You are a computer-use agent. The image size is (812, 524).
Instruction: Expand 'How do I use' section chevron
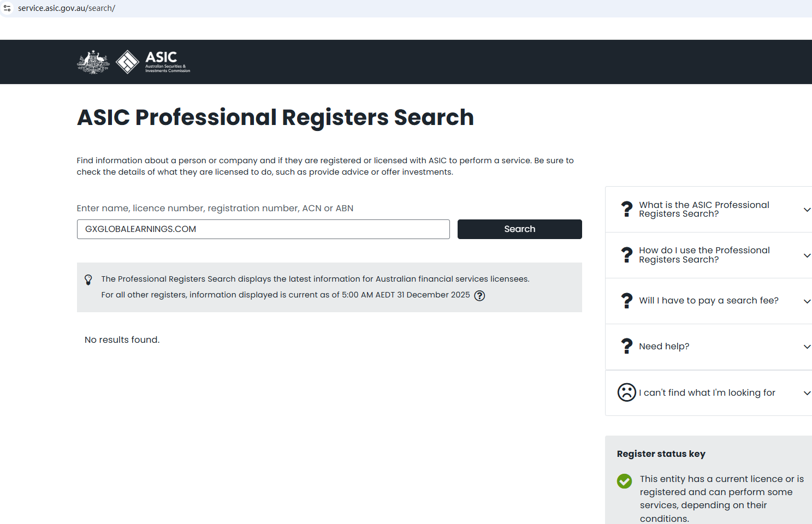(807, 255)
